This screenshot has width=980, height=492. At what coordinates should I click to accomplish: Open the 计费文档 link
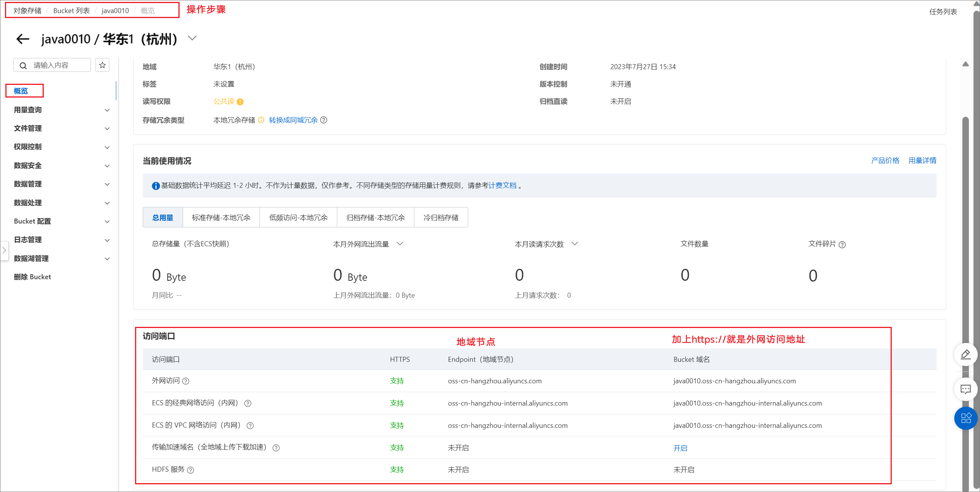502,186
